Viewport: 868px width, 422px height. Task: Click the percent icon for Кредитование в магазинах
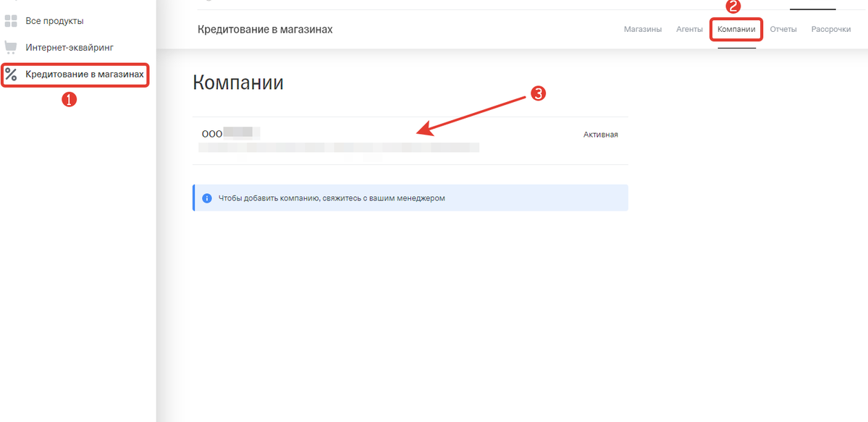click(11, 75)
